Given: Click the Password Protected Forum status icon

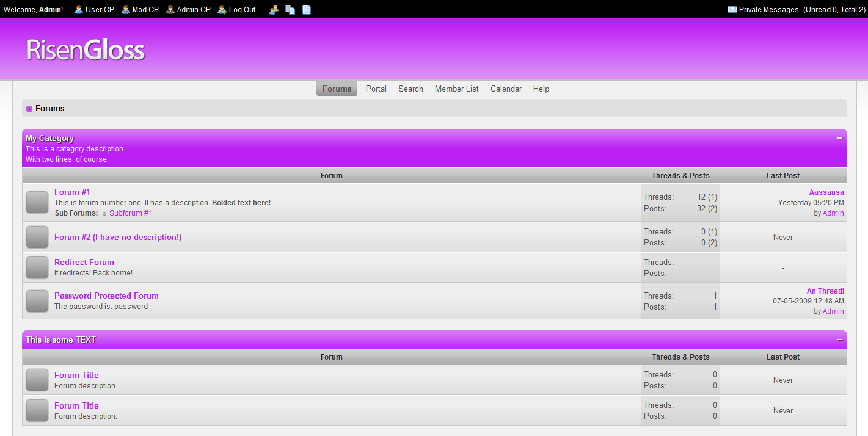Looking at the screenshot, I should (x=37, y=301).
